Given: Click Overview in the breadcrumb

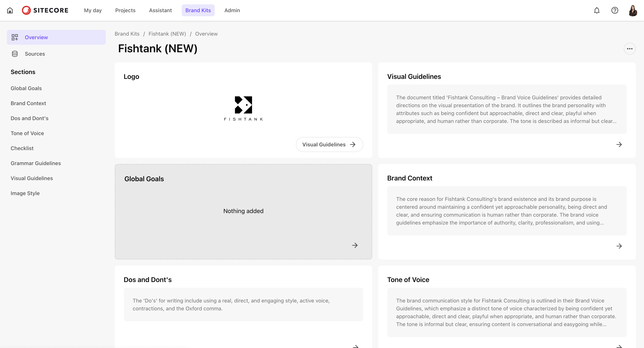Looking at the screenshot, I should click(x=206, y=34).
